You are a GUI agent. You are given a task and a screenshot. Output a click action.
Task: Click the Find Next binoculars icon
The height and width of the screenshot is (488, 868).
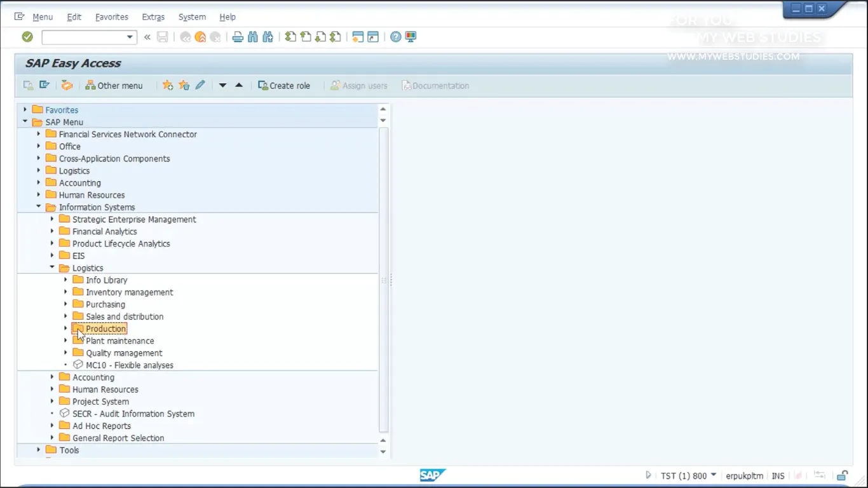coord(268,37)
